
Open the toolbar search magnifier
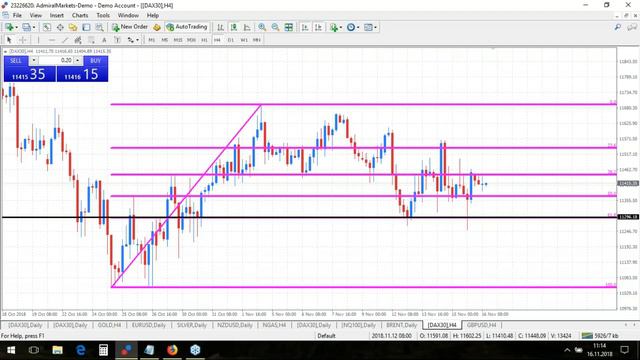(x=618, y=27)
